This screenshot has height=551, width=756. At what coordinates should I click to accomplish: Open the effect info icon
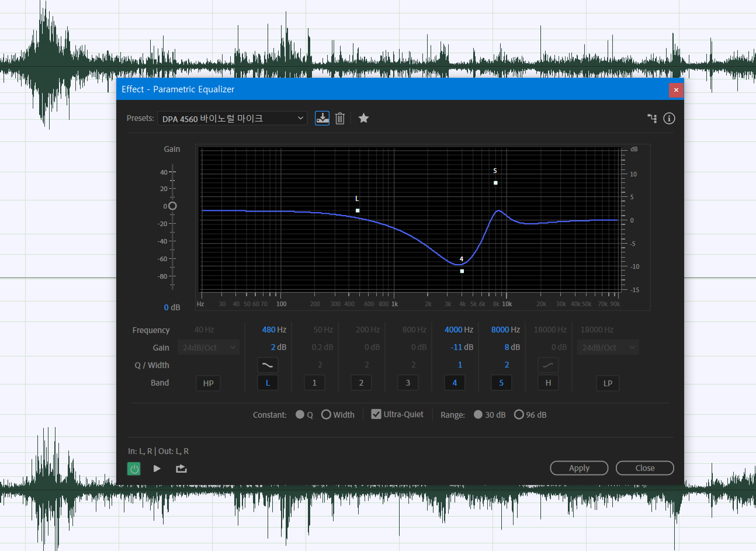point(669,118)
